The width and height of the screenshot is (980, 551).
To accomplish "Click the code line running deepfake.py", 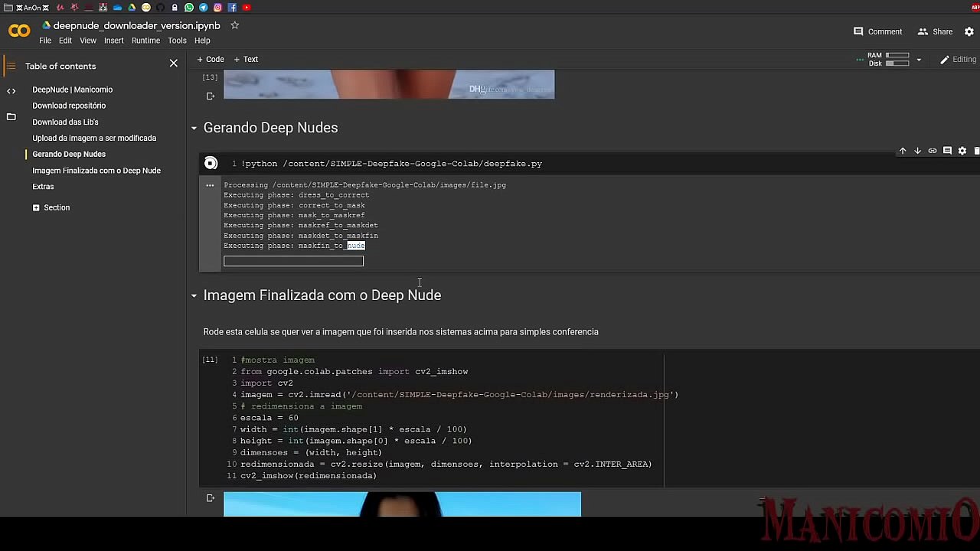I will (x=391, y=163).
